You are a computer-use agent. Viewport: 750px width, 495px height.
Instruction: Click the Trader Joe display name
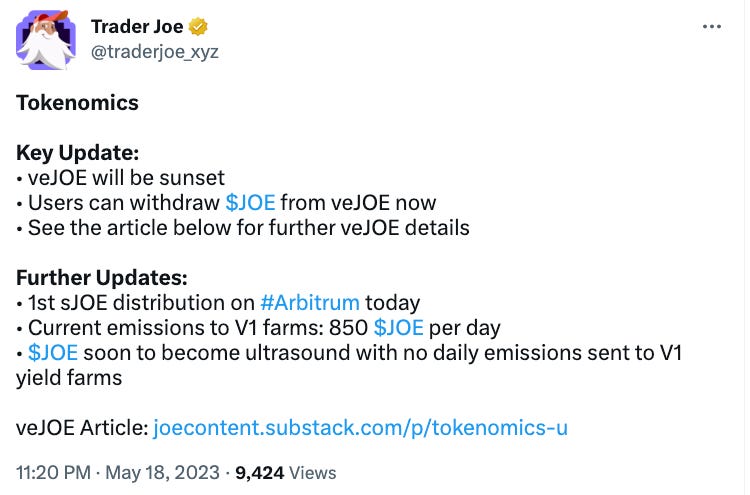(x=137, y=26)
